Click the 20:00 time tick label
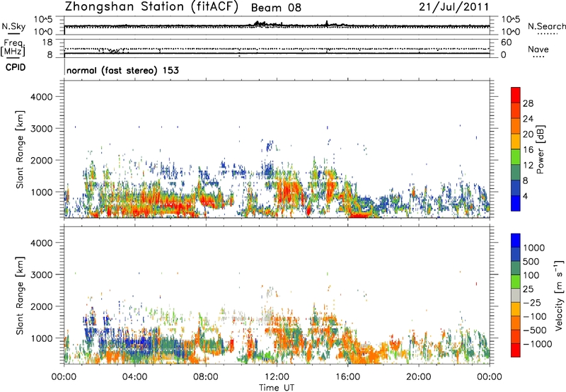Screen dimensions: 566x392 pyautogui.click(x=419, y=377)
